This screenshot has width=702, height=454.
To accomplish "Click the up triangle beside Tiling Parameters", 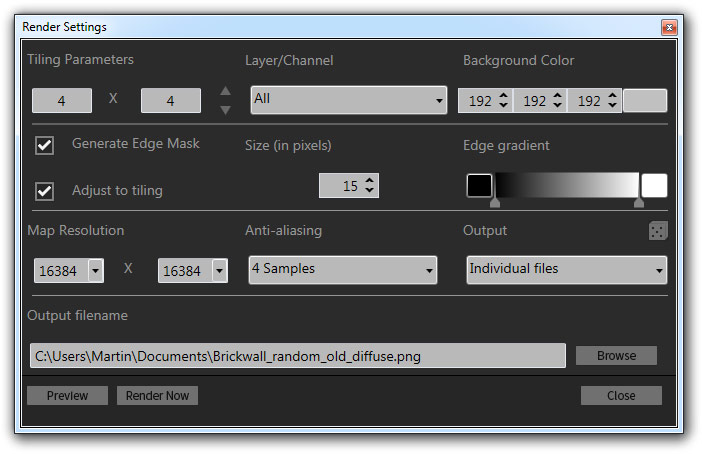I will (x=226, y=91).
